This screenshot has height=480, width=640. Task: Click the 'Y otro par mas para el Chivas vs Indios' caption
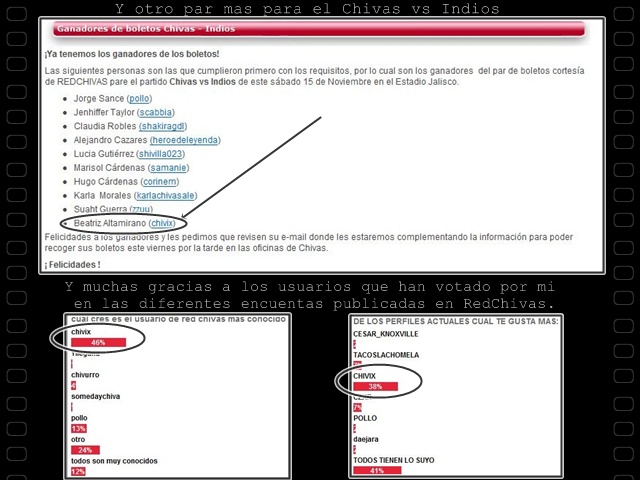[307, 9]
